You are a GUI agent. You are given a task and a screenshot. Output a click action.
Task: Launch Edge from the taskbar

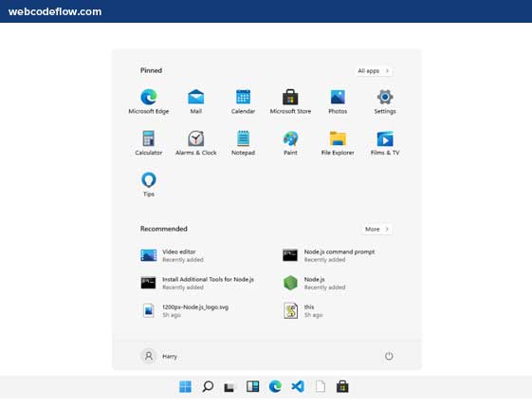tap(275, 386)
